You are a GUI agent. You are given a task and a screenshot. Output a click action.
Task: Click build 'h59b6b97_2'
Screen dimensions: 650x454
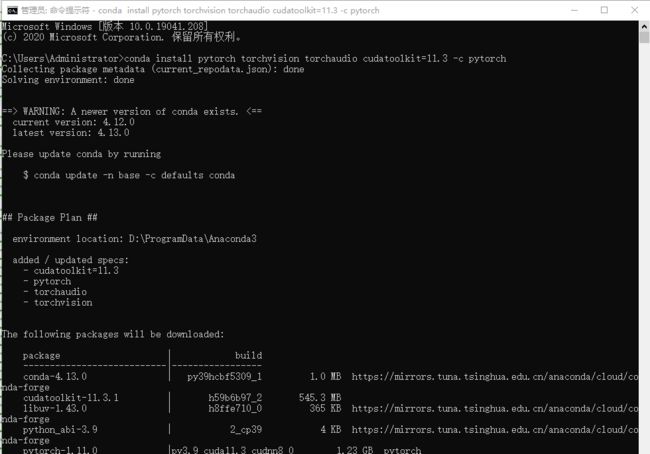(235, 398)
